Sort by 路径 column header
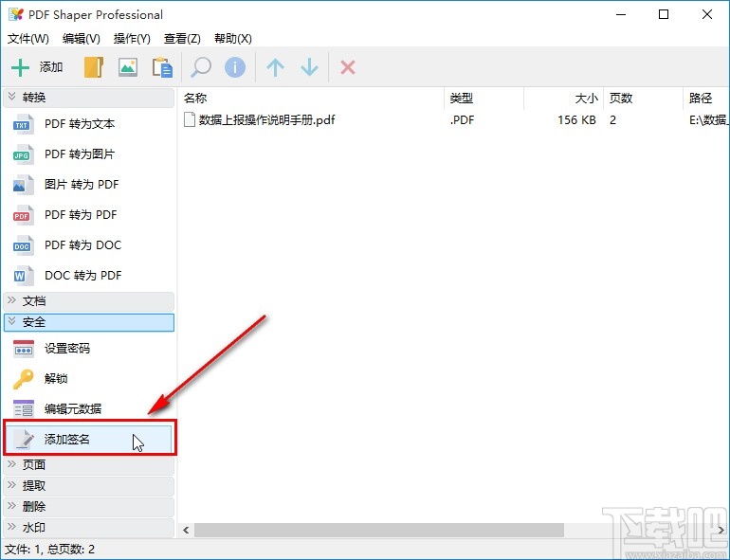 pyautogui.click(x=706, y=99)
